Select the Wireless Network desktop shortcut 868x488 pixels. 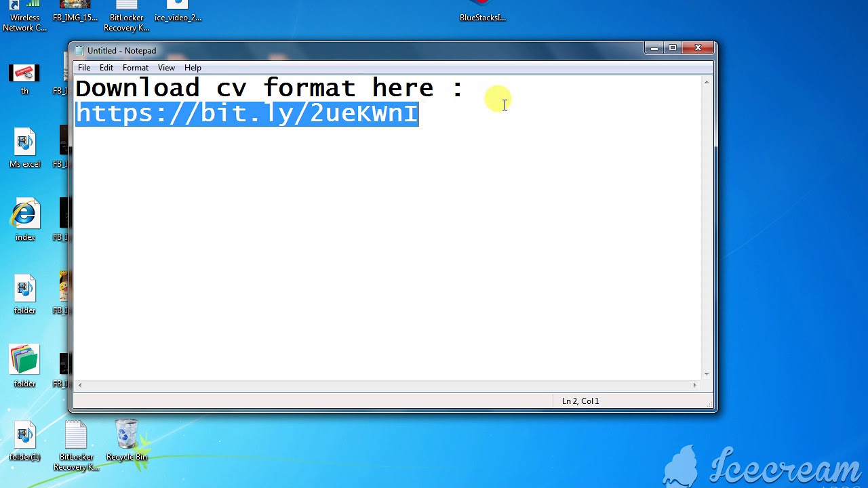(x=25, y=17)
